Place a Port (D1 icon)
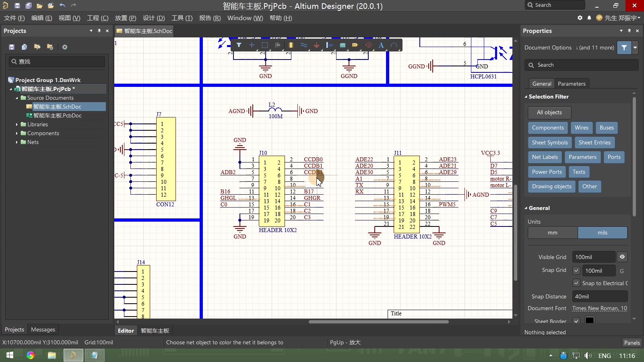This screenshot has width=644, height=362. [x=355, y=45]
